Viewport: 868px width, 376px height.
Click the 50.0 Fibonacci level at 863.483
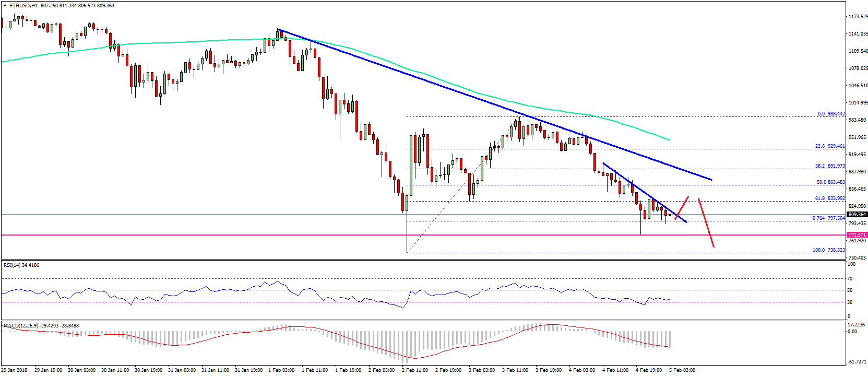(x=830, y=182)
